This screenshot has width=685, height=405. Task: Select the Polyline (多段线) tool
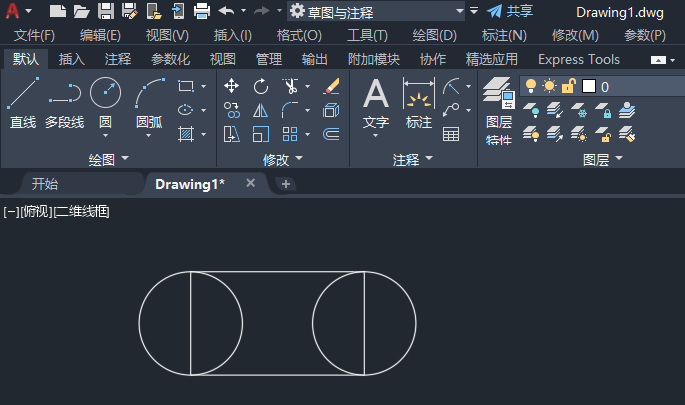pyautogui.click(x=64, y=103)
